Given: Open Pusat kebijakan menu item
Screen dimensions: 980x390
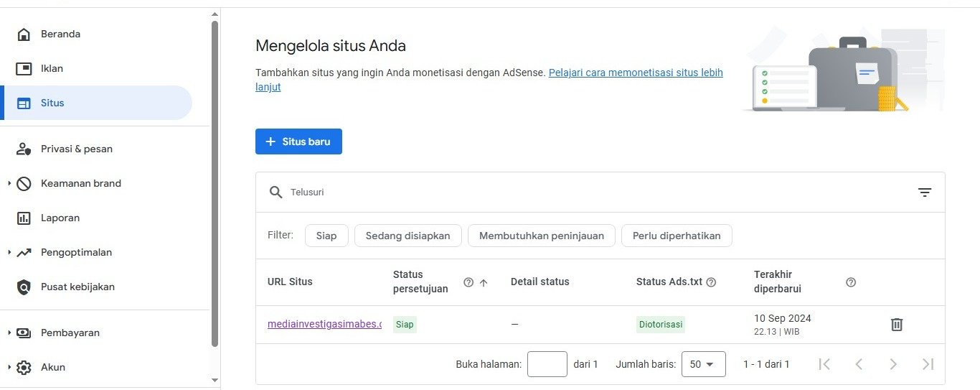Looking at the screenshot, I should point(96,287).
